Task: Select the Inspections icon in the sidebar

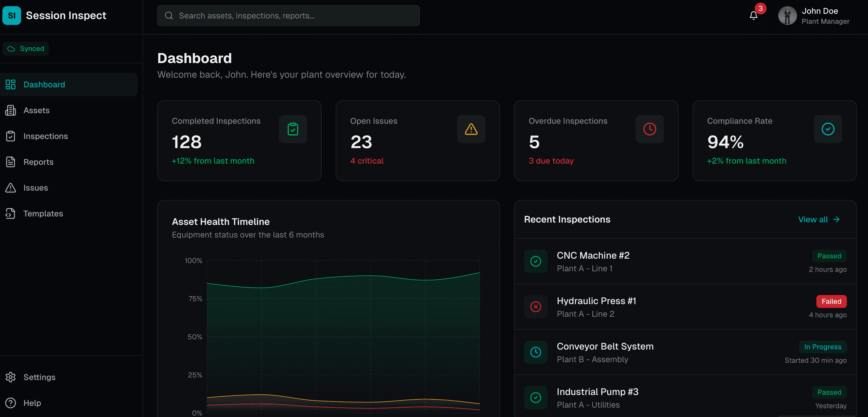Action: (11, 136)
